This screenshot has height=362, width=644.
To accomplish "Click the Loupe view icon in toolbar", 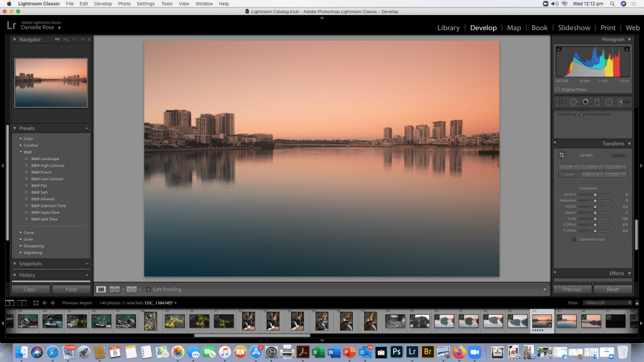I will tap(101, 289).
